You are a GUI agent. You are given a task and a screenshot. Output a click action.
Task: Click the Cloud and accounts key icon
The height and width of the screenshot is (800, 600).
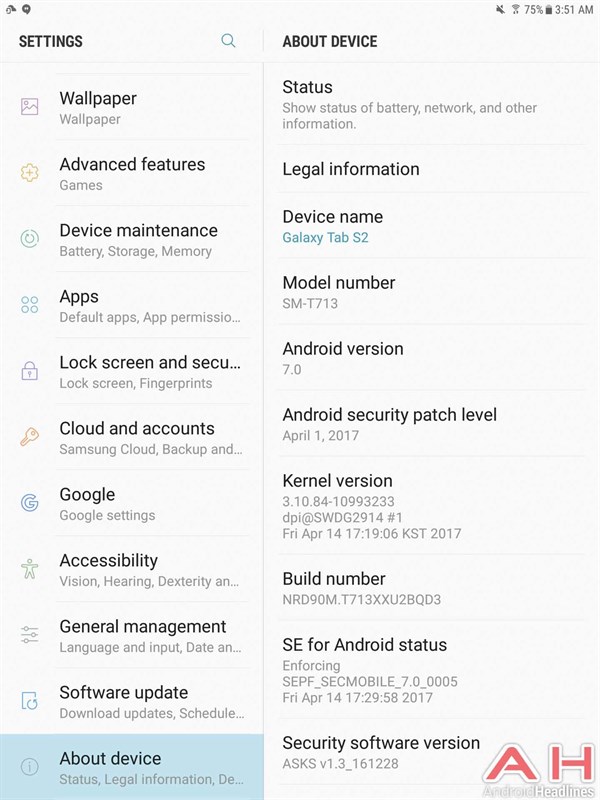[x=30, y=437]
